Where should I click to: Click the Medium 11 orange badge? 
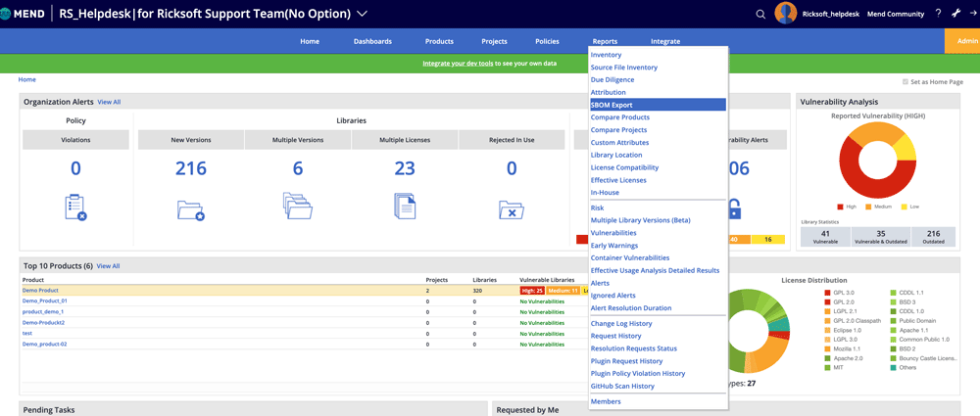(563, 291)
